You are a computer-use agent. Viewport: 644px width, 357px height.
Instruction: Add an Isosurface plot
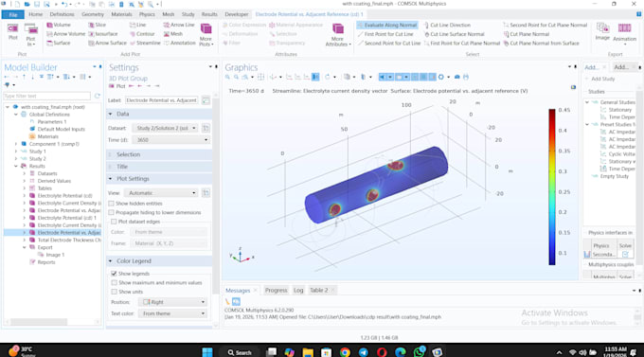point(103,34)
